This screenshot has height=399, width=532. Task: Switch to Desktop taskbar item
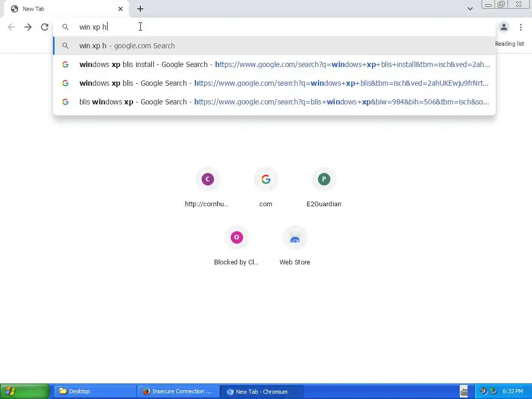pyautogui.click(x=96, y=392)
